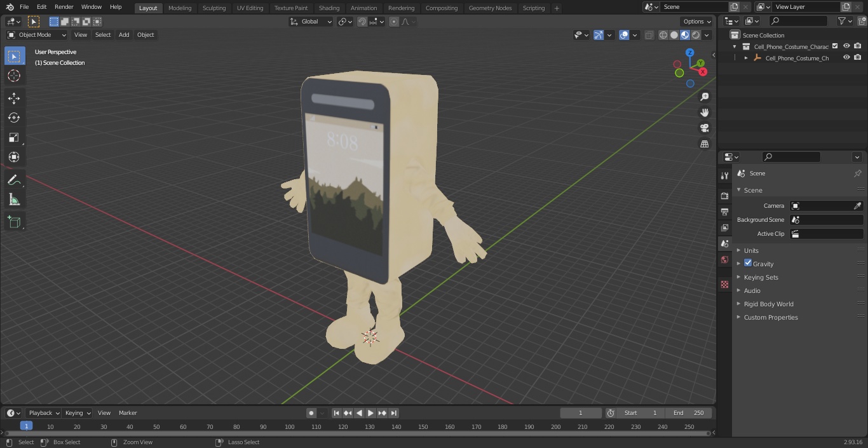Toggle proportional editing button
The image size is (868, 448).
[394, 22]
